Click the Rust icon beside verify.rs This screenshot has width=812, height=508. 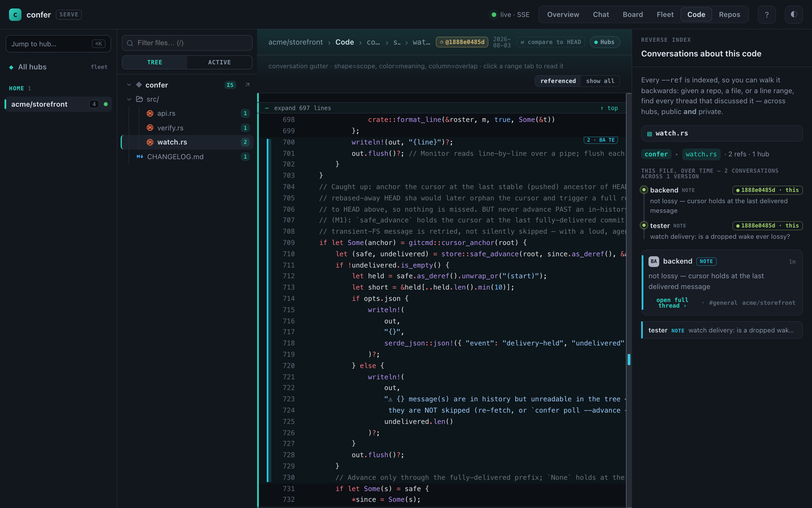tap(150, 128)
